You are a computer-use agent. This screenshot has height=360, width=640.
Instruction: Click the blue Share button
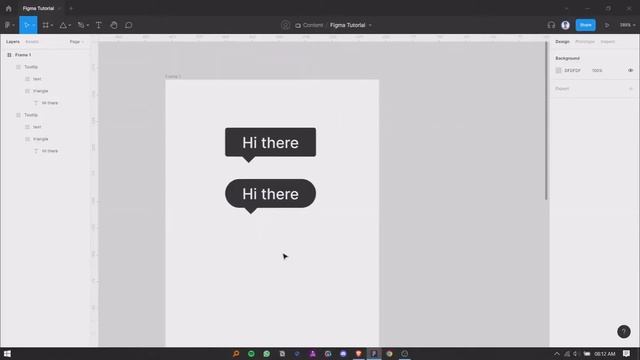pos(585,25)
